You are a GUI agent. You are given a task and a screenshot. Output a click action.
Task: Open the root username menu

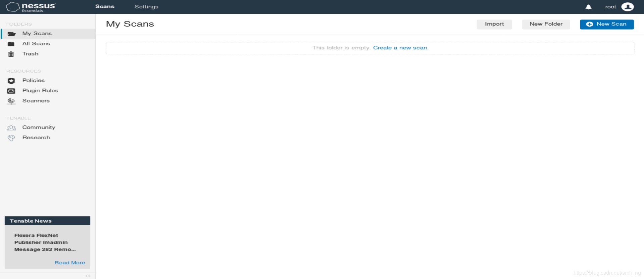click(x=610, y=7)
